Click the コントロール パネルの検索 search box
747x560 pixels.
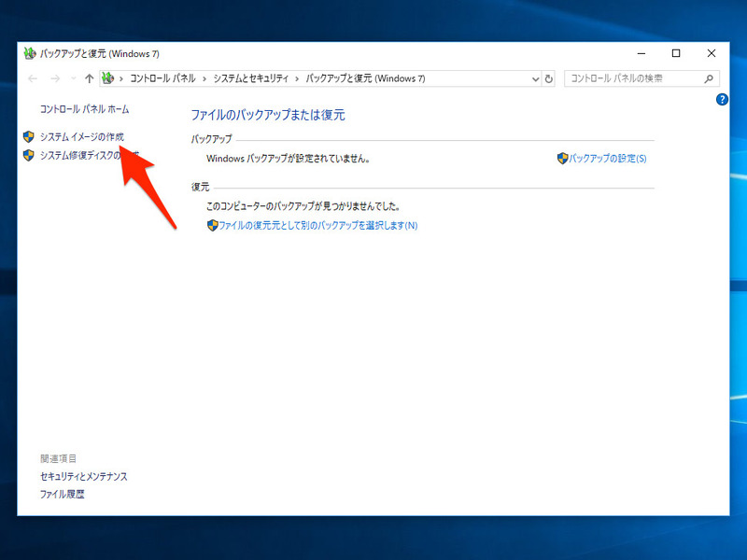pyautogui.click(x=641, y=78)
